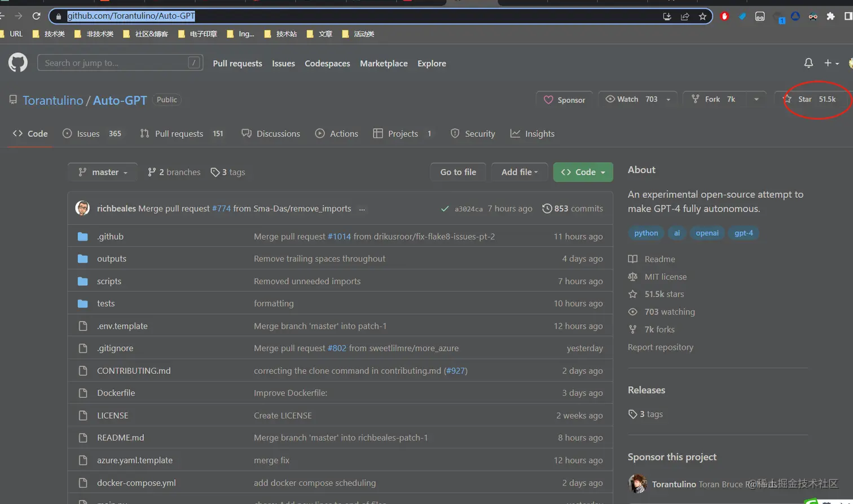This screenshot has width=853, height=504.
Task: Click Torantulino sponsor avatar
Action: 637,484
